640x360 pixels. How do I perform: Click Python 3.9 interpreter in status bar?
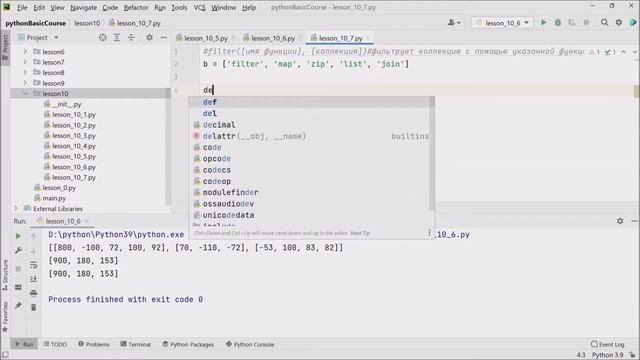coord(607,355)
